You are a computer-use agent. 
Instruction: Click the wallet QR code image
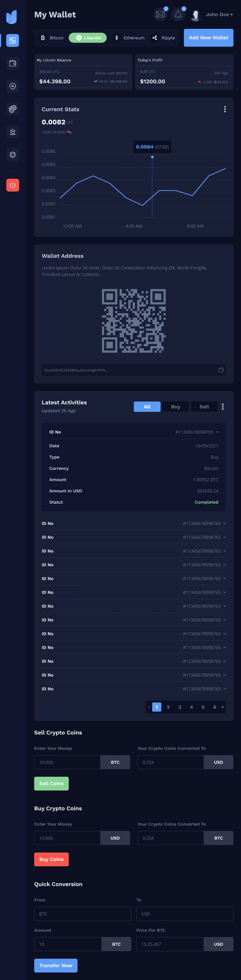(x=134, y=321)
